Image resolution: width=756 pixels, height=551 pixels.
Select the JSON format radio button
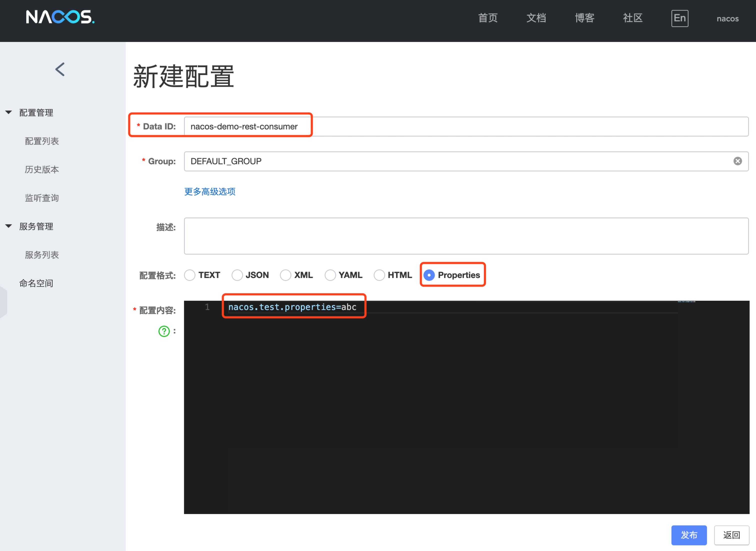coord(237,275)
